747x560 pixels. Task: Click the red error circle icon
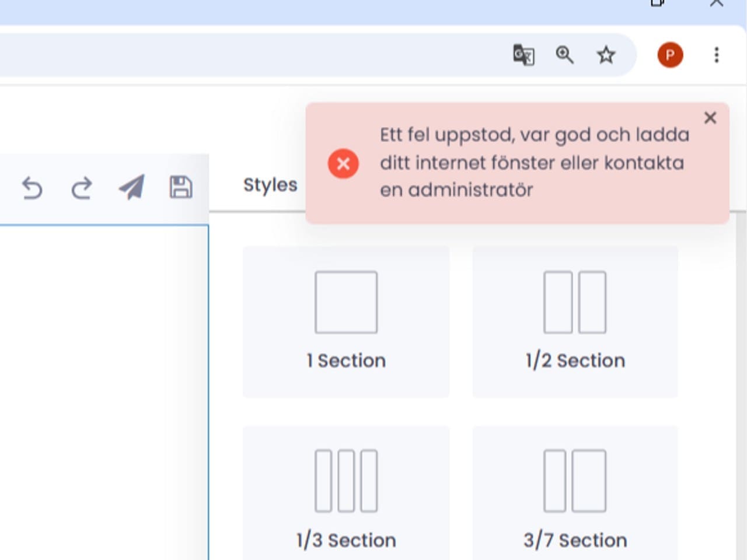[x=343, y=163]
